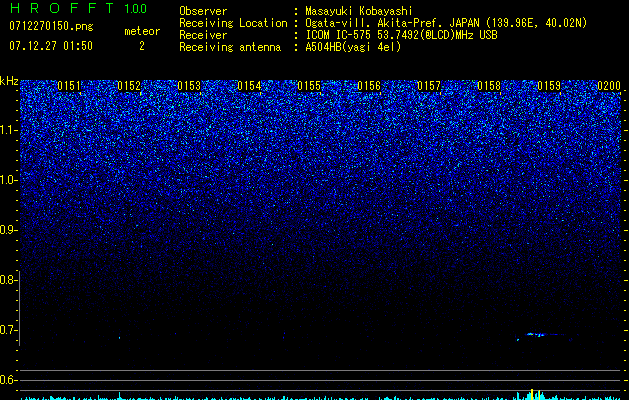
Task: Click the Receiving Location text line
Action: (x=383, y=23)
